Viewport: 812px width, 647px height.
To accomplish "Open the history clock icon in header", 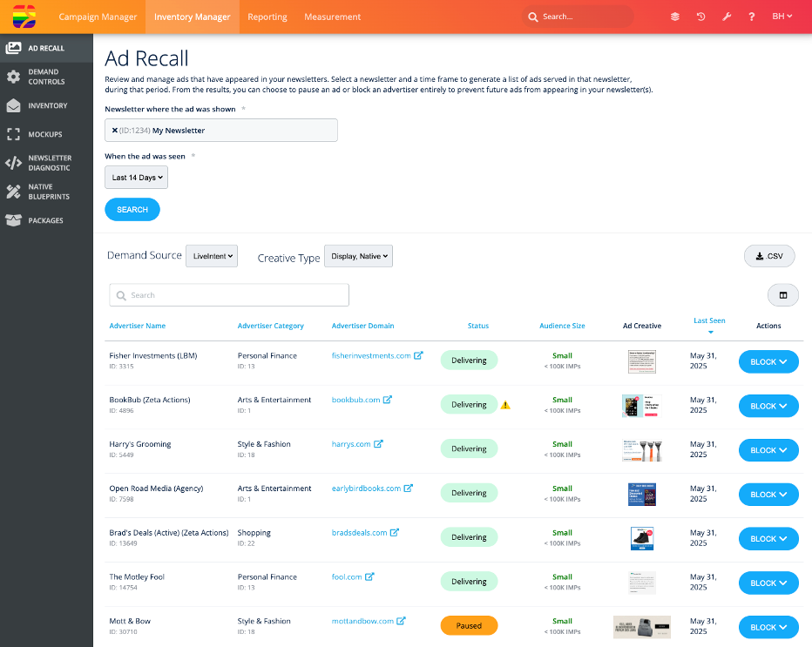I will 700,17.
